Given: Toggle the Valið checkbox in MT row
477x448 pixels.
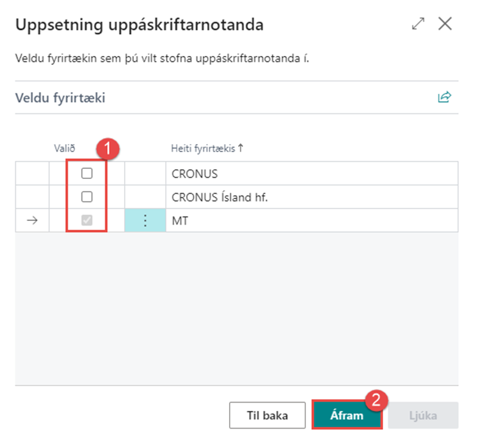Looking at the screenshot, I should click(x=87, y=221).
